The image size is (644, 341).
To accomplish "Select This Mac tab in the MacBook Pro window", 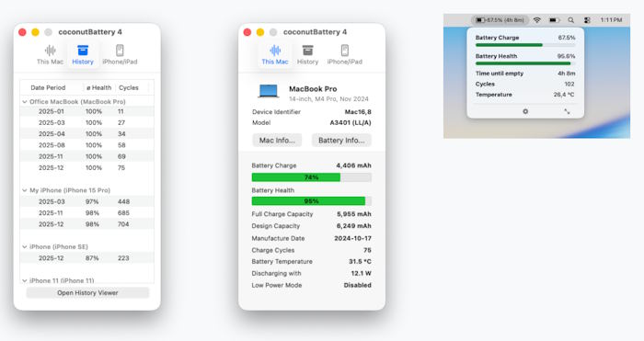I will pyautogui.click(x=275, y=54).
